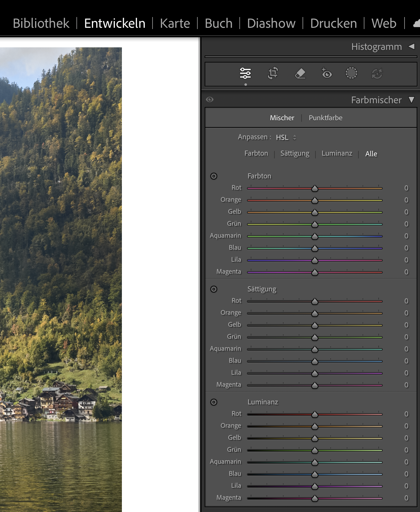Image resolution: width=420 pixels, height=512 pixels.
Task: Activate Sättigung targeted adjustment tool
Action: (x=214, y=289)
